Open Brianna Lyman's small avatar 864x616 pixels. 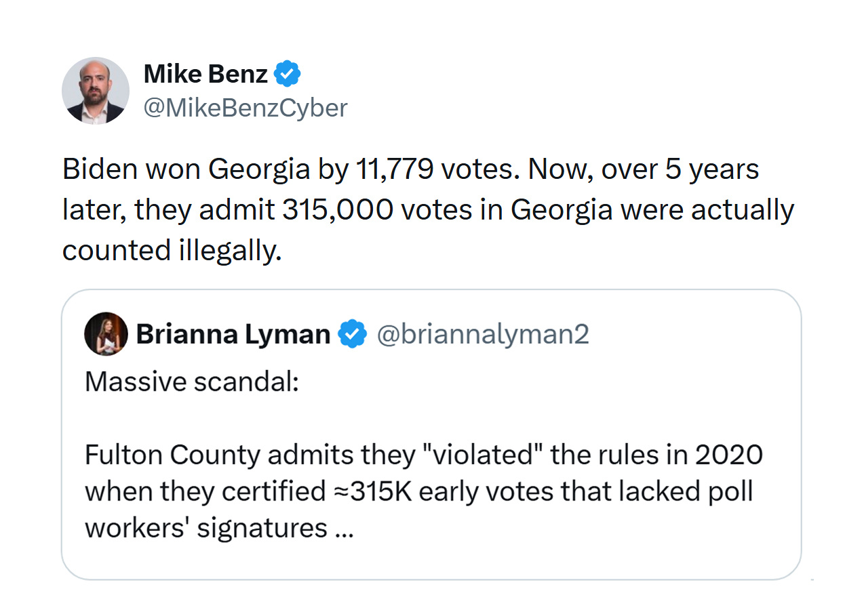[x=106, y=334]
